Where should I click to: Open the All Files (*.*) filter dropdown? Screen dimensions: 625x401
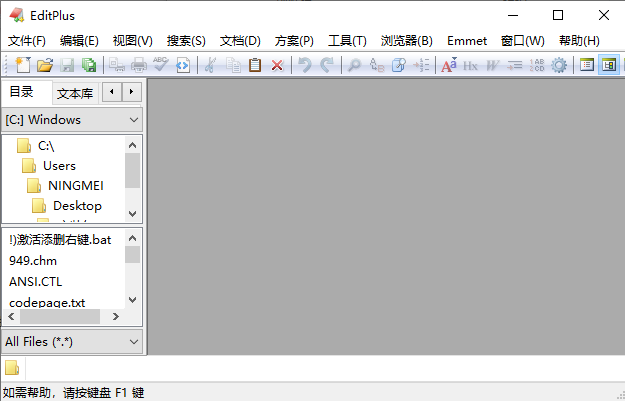[x=134, y=342]
